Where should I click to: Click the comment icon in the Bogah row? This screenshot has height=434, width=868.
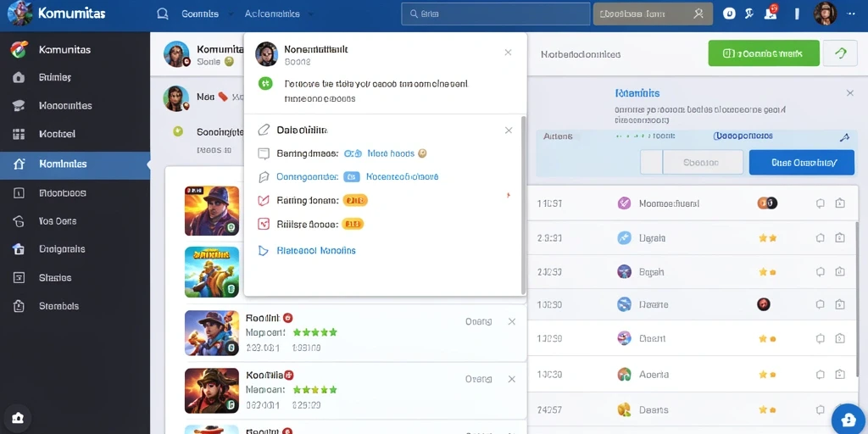821,272
